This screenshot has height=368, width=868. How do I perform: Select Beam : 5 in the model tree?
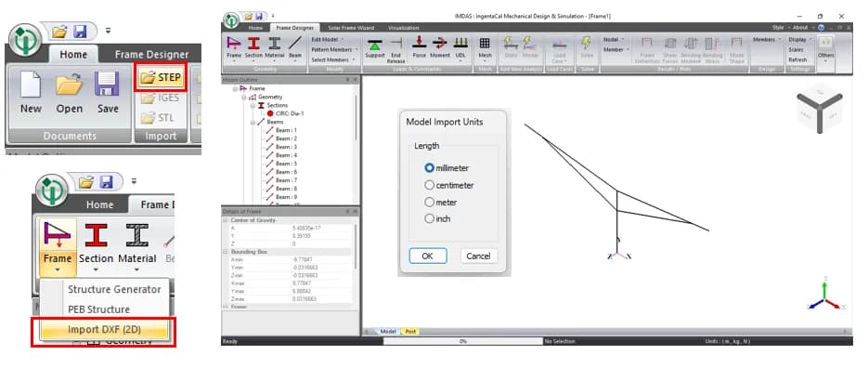pyautogui.click(x=282, y=164)
